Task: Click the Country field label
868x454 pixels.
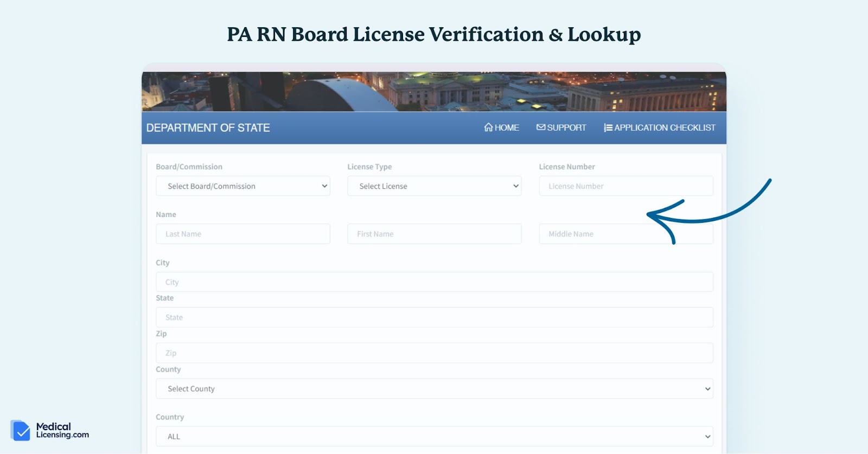Action: [170, 417]
